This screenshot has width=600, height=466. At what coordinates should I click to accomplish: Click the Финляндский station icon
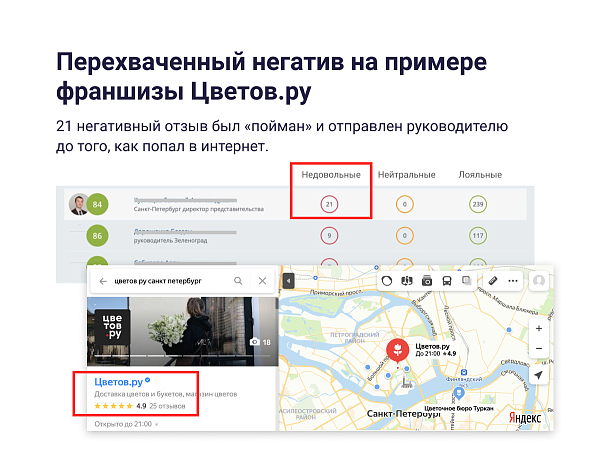[464, 372]
